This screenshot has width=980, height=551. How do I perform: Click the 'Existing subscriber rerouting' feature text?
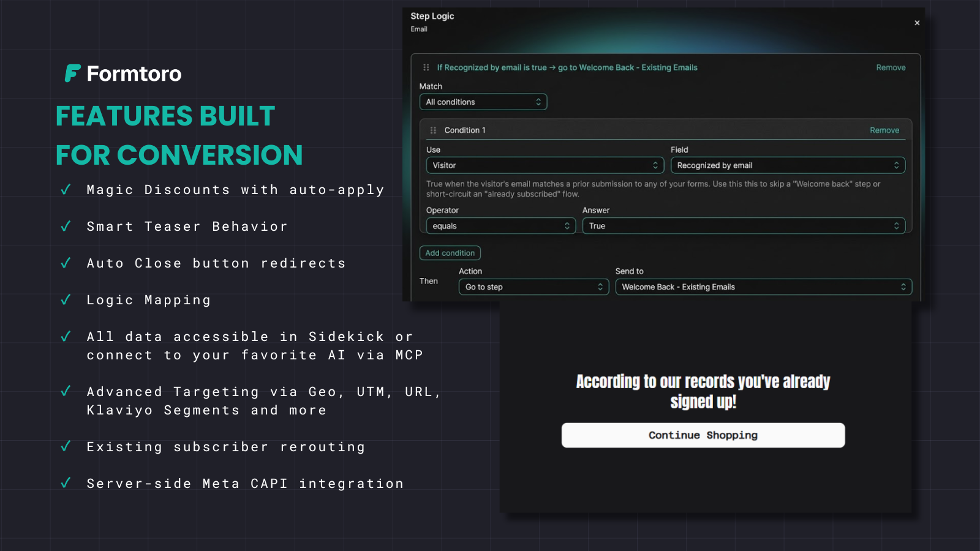226,447
